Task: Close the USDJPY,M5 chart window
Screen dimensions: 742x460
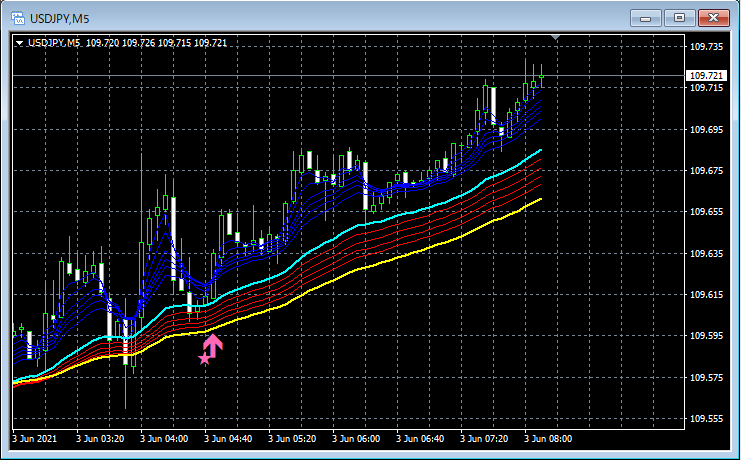Action: pyautogui.click(x=714, y=18)
